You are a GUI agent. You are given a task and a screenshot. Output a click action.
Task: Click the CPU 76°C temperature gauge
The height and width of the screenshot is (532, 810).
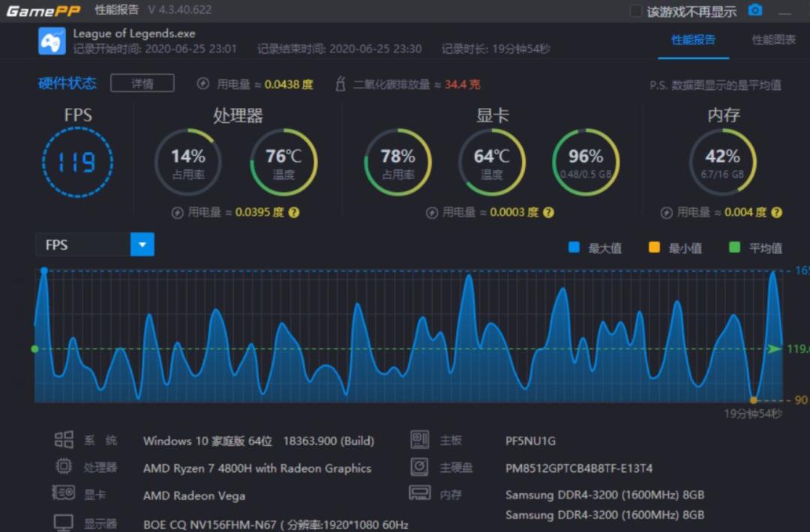coord(283,162)
